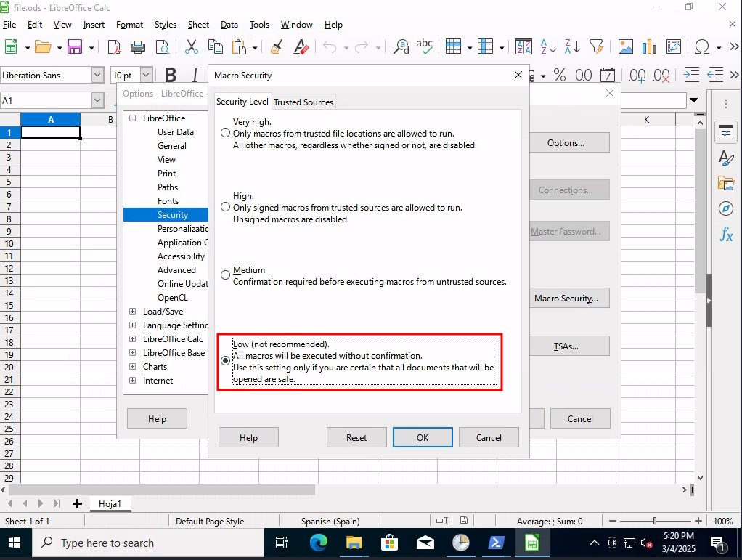Click Reset in Macro Security dialog
Image resolution: width=742 pixels, height=560 pixels.
tap(356, 437)
